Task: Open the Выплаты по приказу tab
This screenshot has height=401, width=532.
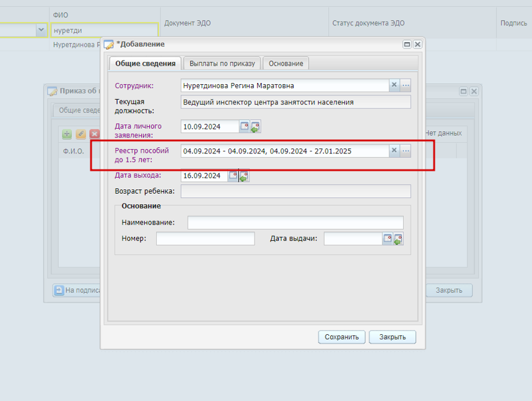Action: pyautogui.click(x=222, y=63)
